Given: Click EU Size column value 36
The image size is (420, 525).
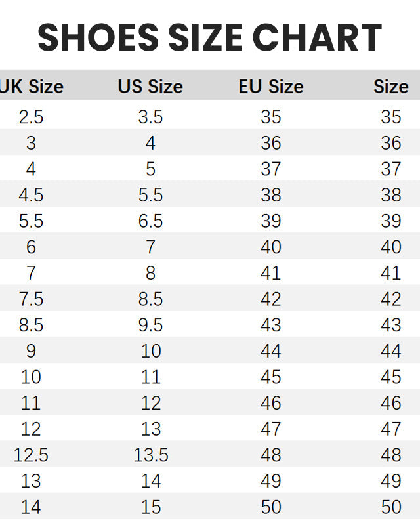Looking at the screenshot, I should [x=270, y=143].
